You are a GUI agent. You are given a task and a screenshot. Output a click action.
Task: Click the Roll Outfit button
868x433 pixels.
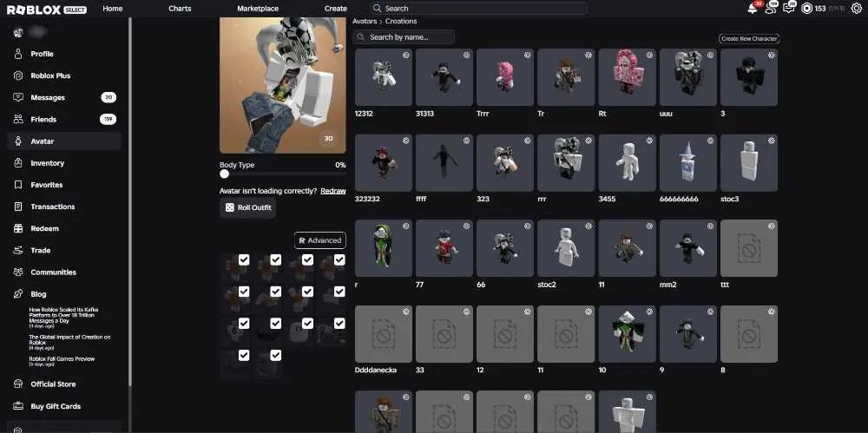[247, 207]
